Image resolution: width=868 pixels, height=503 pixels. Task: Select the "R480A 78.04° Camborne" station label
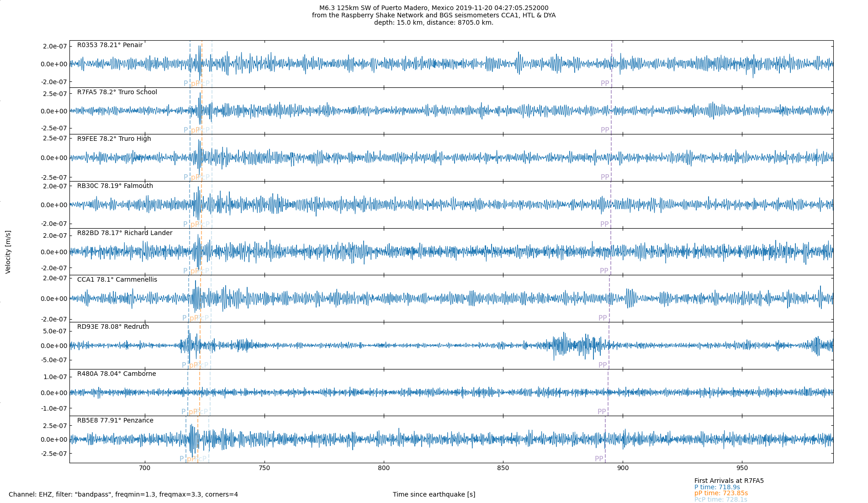(x=116, y=374)
